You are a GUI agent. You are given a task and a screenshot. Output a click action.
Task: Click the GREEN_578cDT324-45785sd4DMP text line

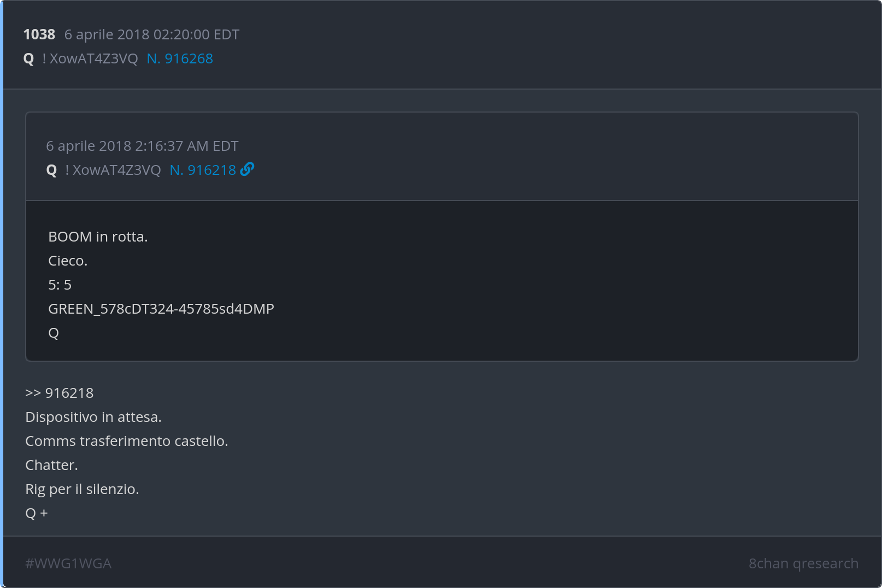pyautogui.click(x=161, y=309)
